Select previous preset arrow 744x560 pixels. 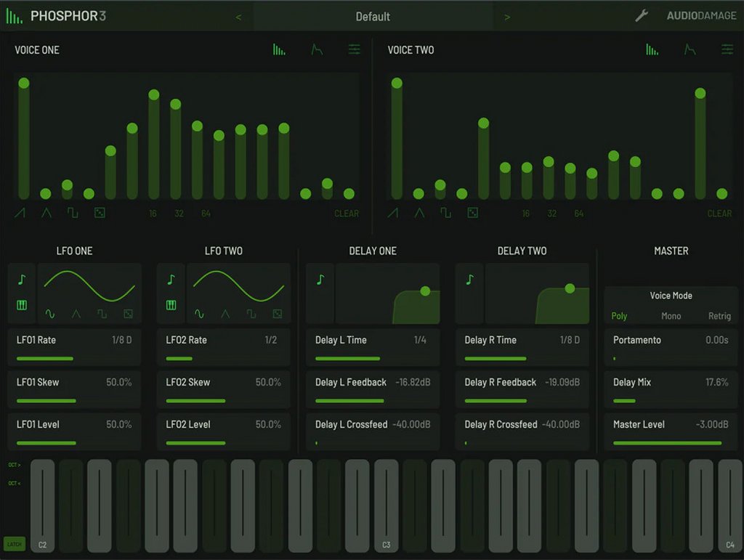pos(238,17)
